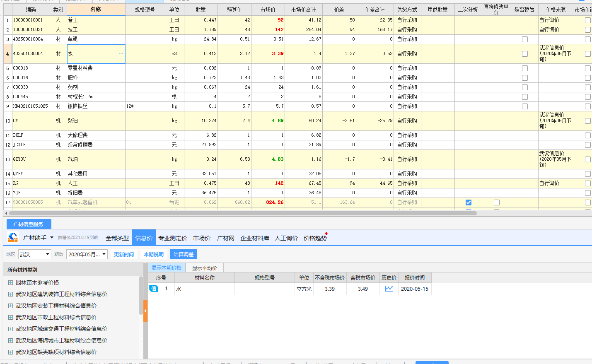The image size is (592, 364).
Task: Toggle 是否暂估 checkbox for 零星材料费
Action: (x=525, y=68)
